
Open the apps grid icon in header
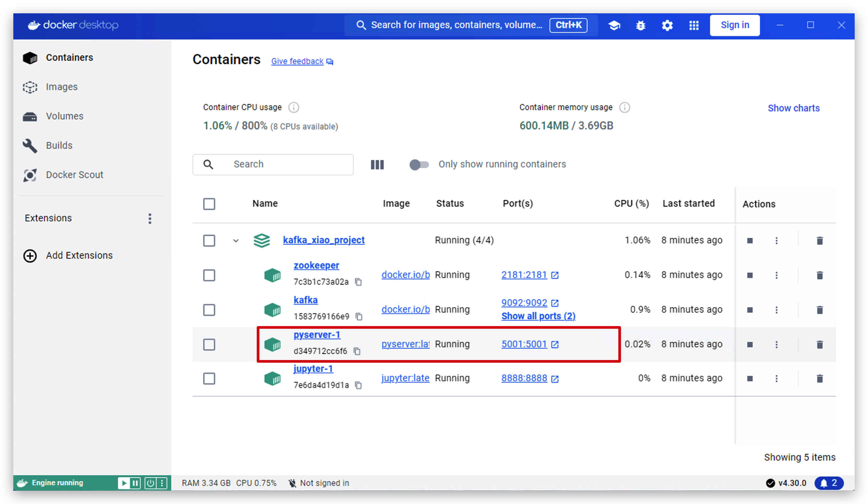click(x=694, y=25)
